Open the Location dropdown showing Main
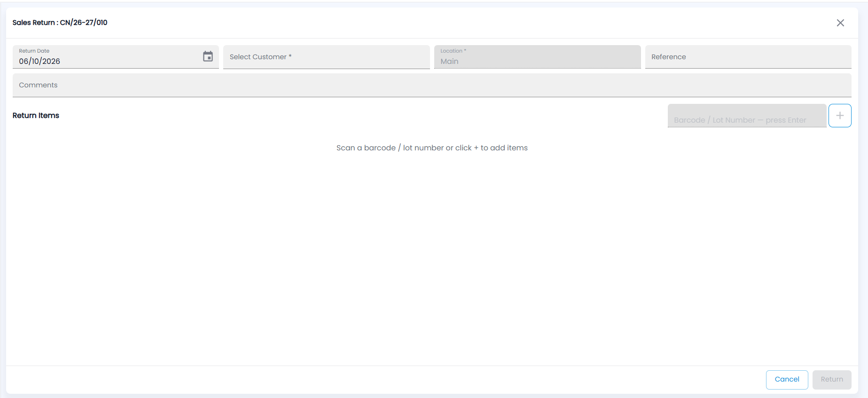The width and height of the screenshot is (868, 398). tap(537, 57)
